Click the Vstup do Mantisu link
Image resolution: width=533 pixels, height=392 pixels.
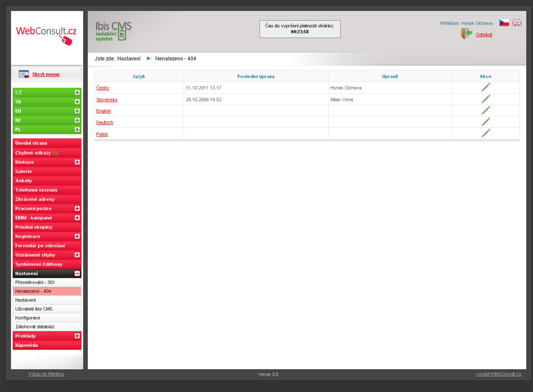coord(46,374)
